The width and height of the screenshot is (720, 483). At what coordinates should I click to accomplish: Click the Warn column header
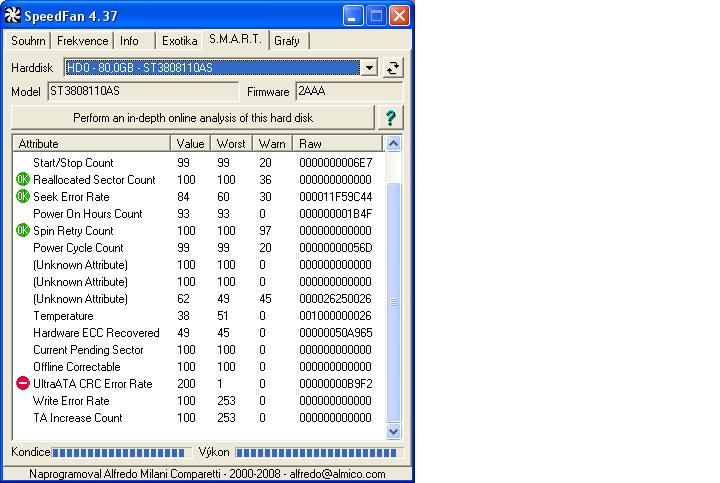coord(272,144)
